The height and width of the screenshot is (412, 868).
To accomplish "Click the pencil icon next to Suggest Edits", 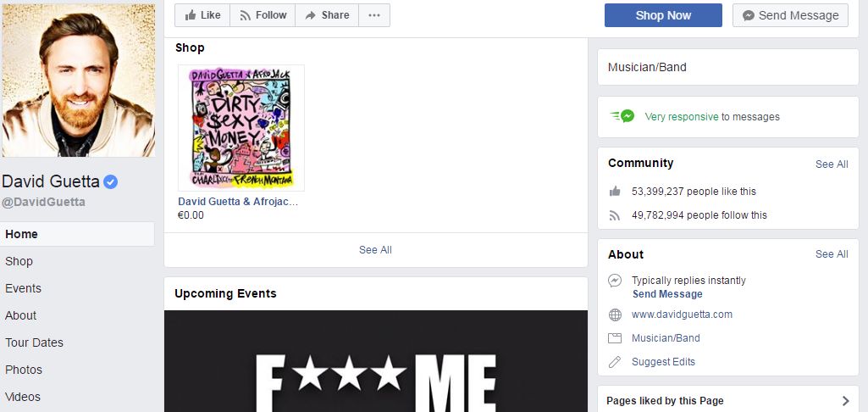I will [x=615, y=362].
